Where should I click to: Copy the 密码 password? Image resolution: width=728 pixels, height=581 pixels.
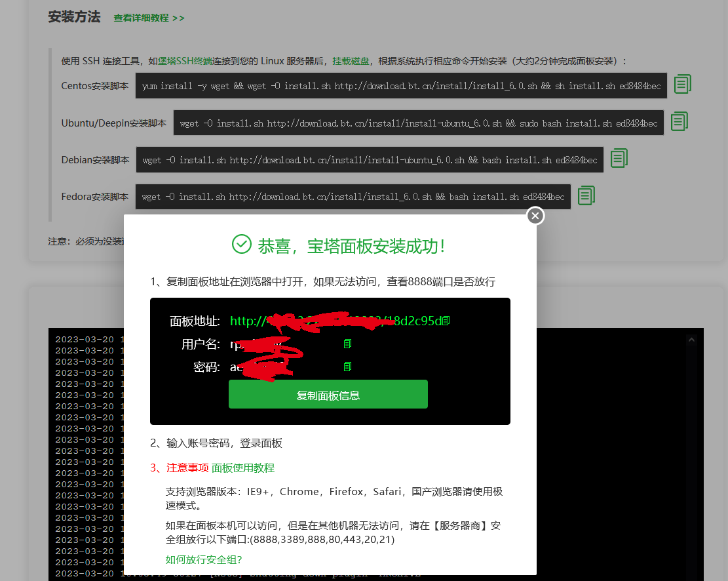(347, 366)
